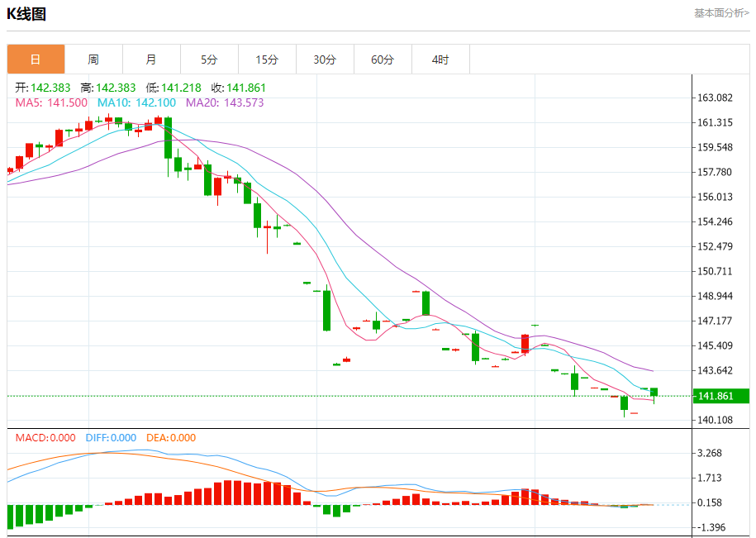Click the 0.158 MACD axis label
The width and height of the screenshot is (756, 538).
[x=710, y=502]
